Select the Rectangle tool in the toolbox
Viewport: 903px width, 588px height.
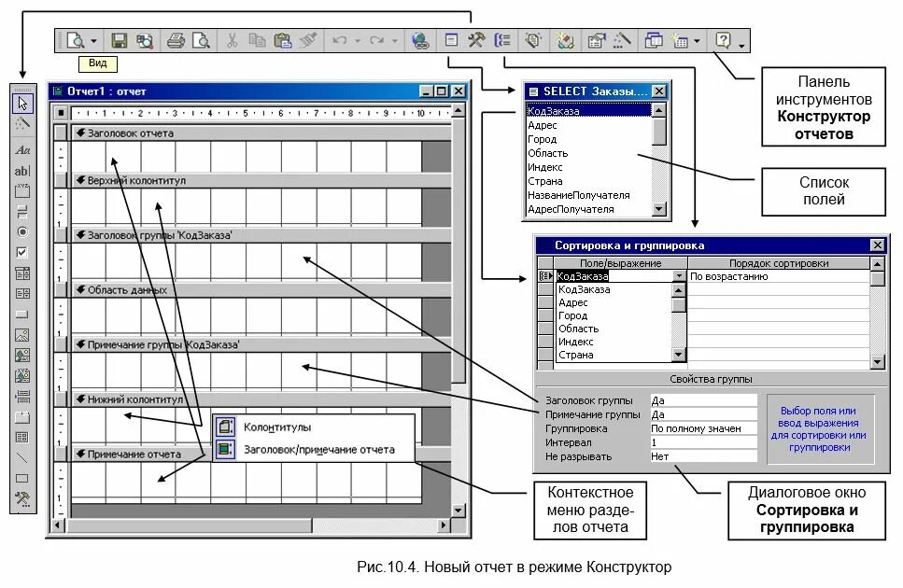[22, 478]
